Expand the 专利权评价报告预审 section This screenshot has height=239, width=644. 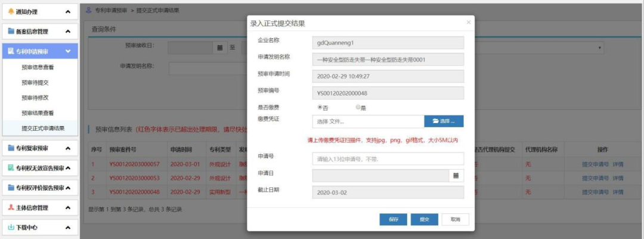point(68,188)
